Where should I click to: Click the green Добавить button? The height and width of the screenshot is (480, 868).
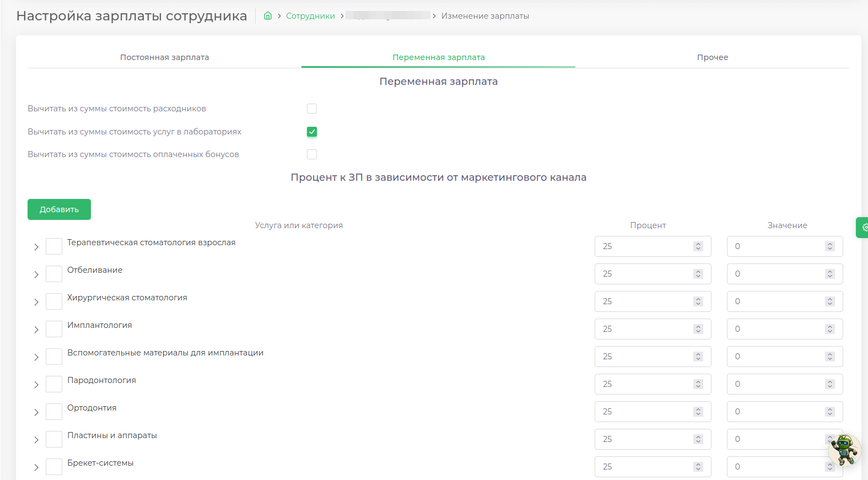point(59,209)
